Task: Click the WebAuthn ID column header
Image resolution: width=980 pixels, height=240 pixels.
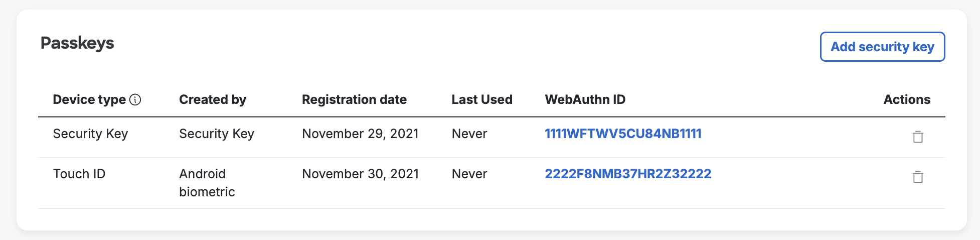Action: click(585, 99)
